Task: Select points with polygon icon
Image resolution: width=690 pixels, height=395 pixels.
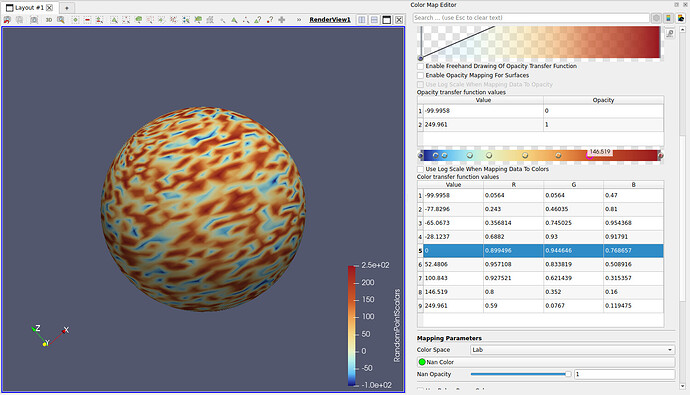Action: [173, 20]
